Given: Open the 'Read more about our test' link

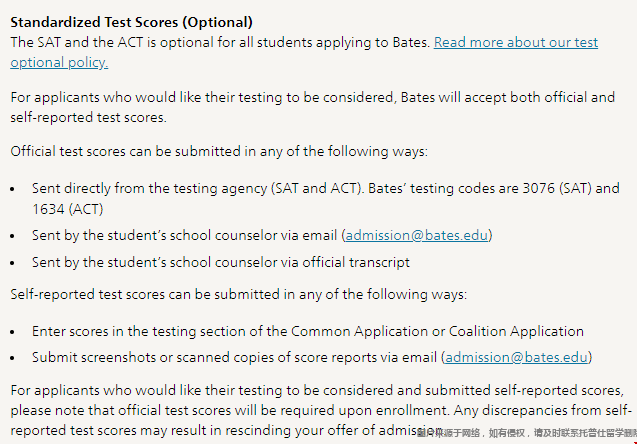Looking at the screenshot, I should pos(515,43).
